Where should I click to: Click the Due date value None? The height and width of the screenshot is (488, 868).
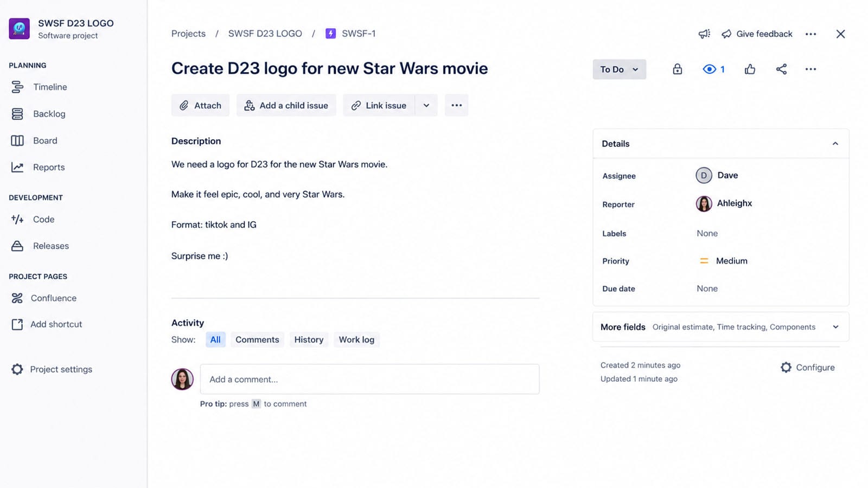pos(707,288)
